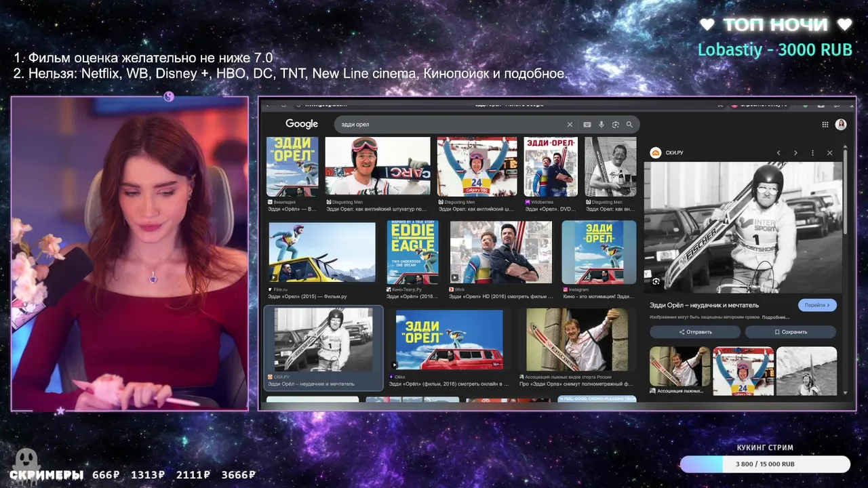Screen dimensions: 868x488
Task: Click the 'Про «Эдди Орла» снимут полнометражный' caption
Action: 576,384
